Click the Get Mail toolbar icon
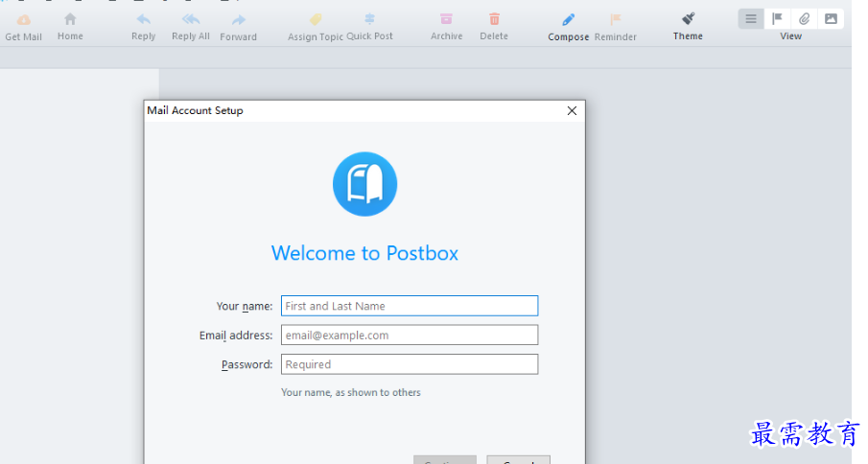 point(23,20)
